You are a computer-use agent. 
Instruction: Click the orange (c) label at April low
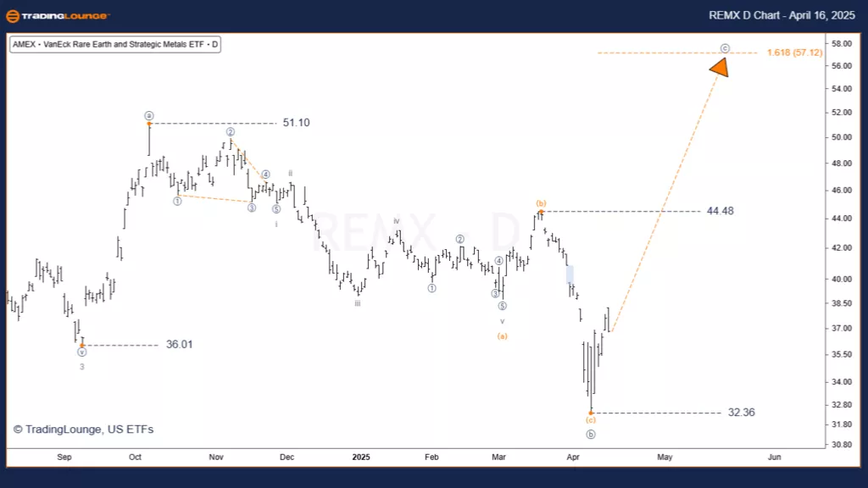click(591, 420)
